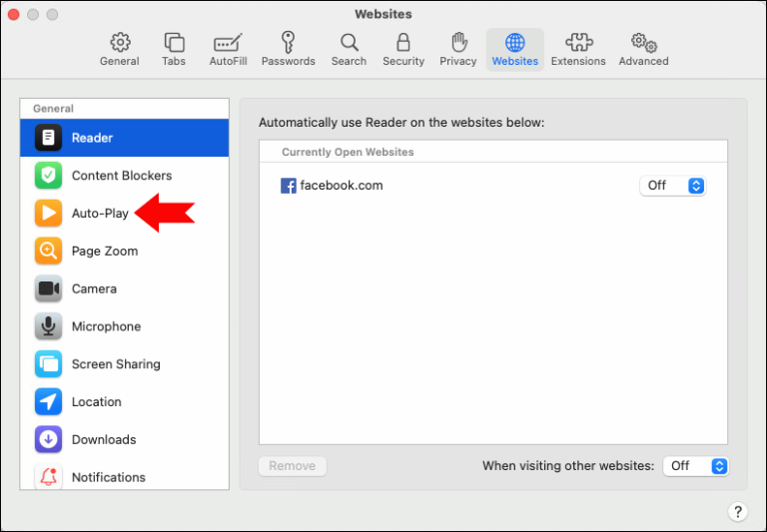This screenshot has width=767, height=532.
Task: Click the Screen Sharing icon
Action: click(x=48, y=363)
